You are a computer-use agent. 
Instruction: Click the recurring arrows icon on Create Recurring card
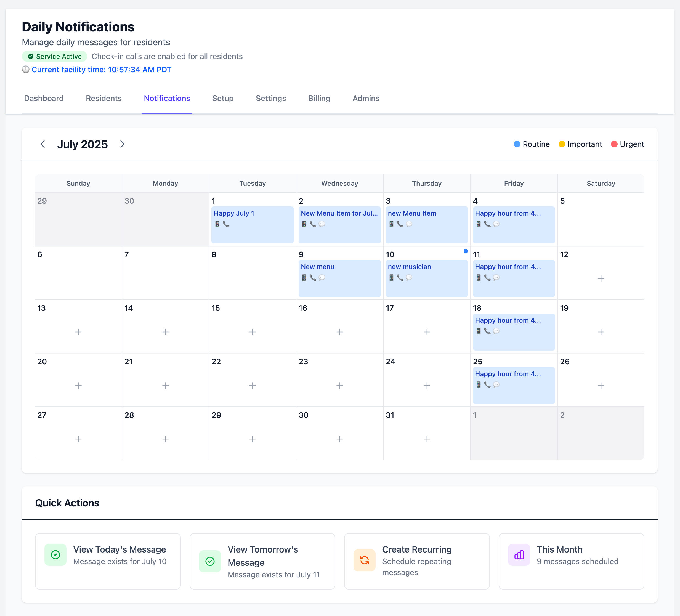pos(364,560)
